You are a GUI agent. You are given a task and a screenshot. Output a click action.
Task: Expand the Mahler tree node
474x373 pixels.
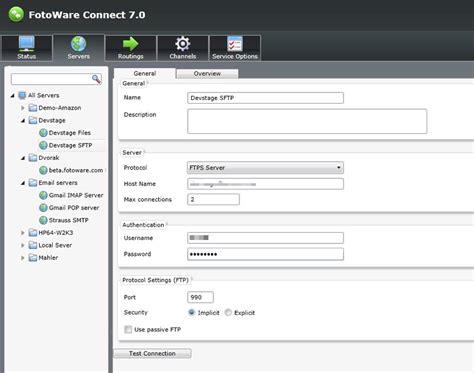23,258
